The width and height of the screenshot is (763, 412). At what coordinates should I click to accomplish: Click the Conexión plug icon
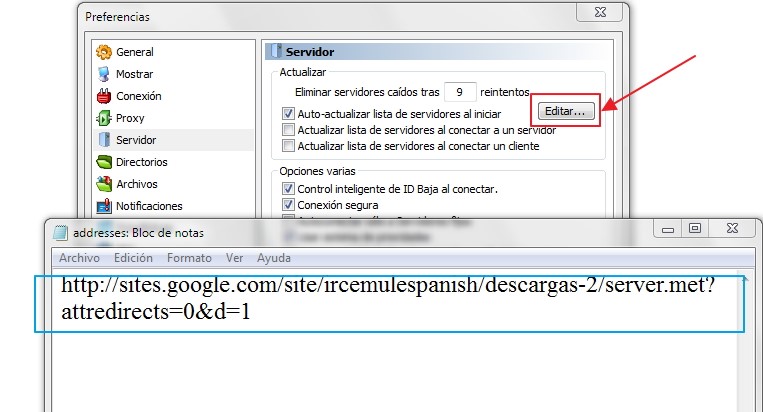104,96
